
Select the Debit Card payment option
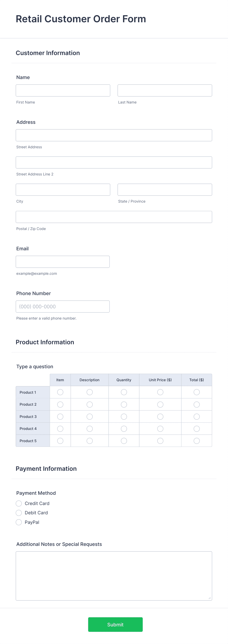point(19,513)
